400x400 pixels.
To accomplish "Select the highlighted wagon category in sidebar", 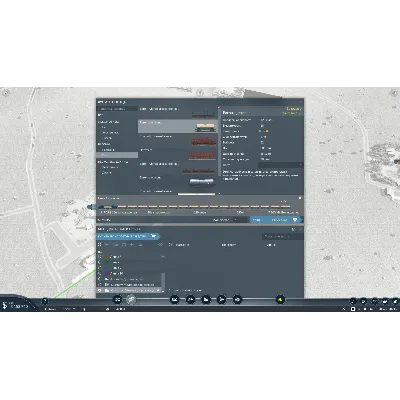I will 117,155.
